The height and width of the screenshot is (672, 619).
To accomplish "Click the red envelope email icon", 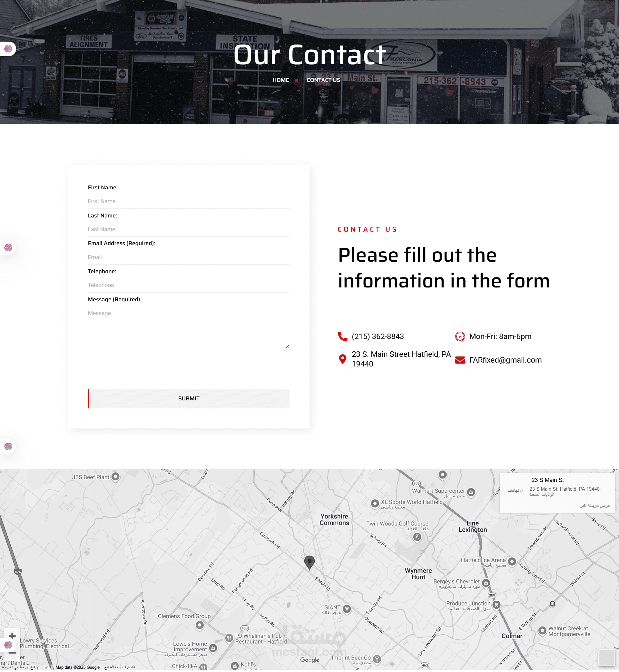I will [460, 360].
